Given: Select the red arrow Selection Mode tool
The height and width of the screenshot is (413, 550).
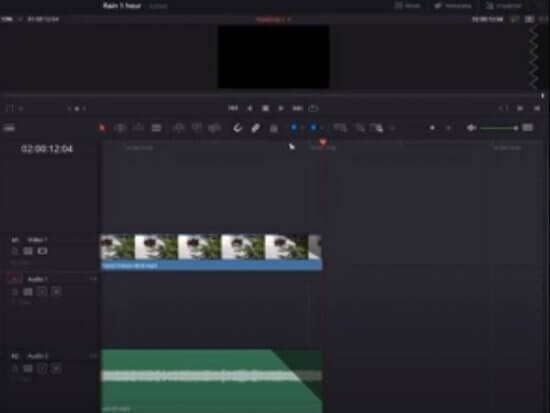Looking at the screenshot, I should 102,128.
